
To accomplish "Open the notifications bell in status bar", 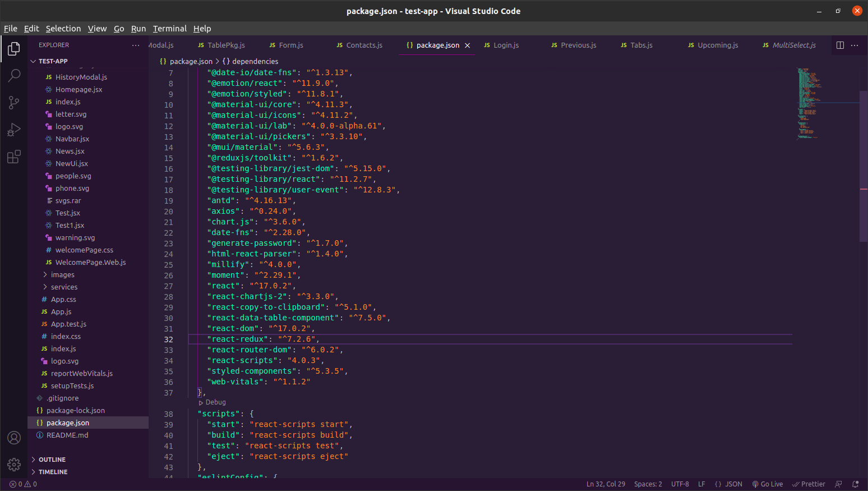I will click(855, 484).
